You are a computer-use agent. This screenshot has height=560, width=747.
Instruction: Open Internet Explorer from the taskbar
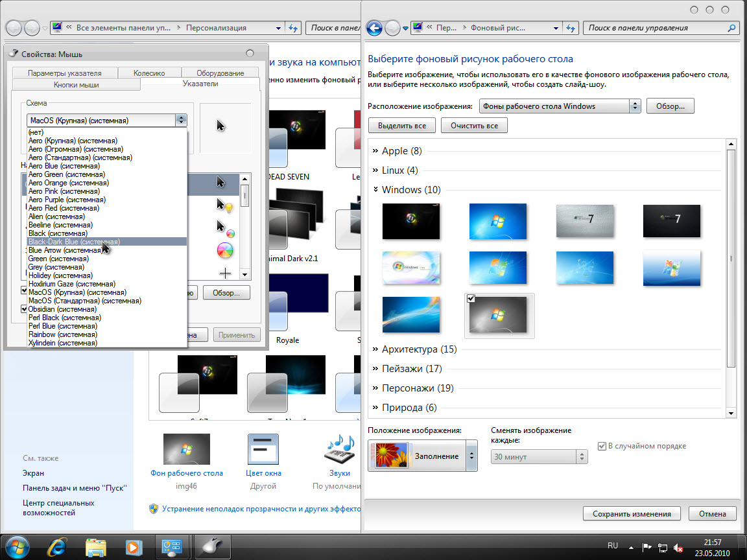(56, 546)
